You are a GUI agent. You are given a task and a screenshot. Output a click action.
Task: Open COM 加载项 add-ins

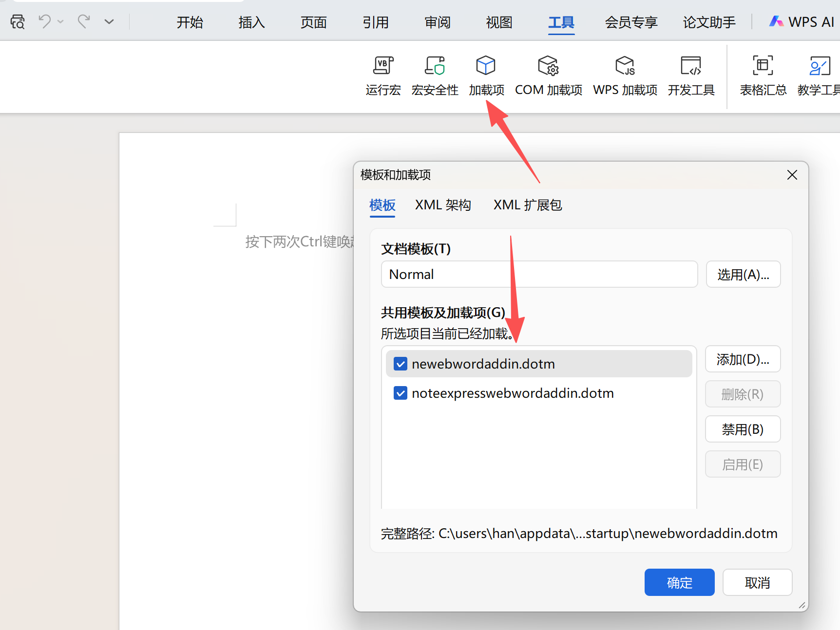pyautogui.click(x=549, y=76)
